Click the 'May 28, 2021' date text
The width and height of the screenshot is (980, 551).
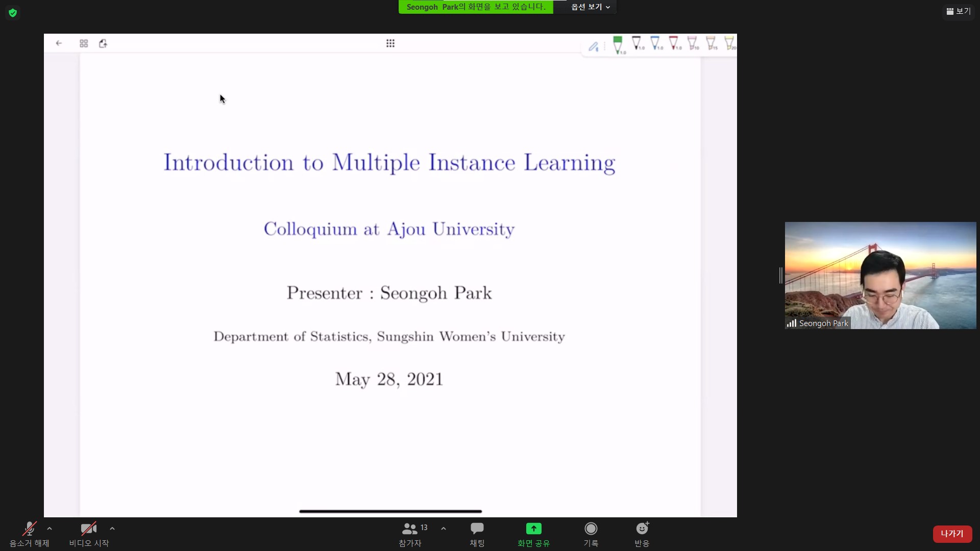click(389, 379)
